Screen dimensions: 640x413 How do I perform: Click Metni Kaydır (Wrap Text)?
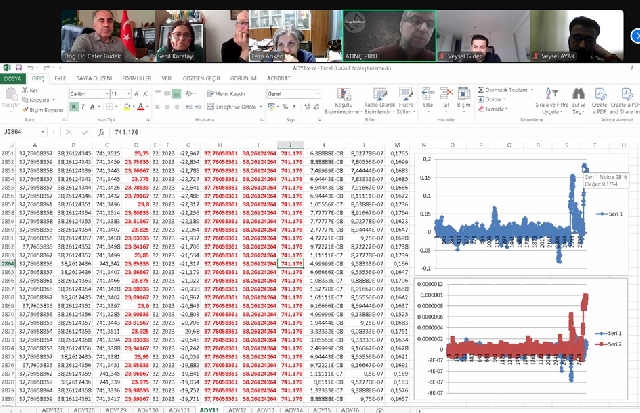coord(226,93)
